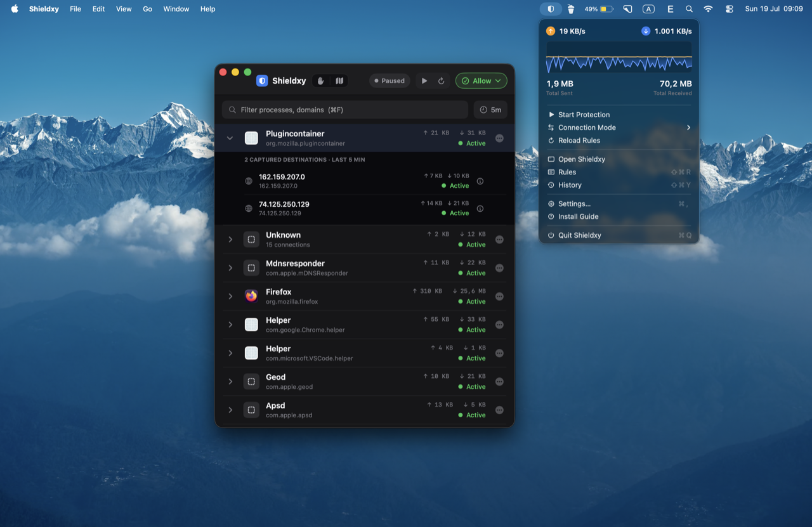Click the globe icon beside 162.159.207.0

click(x=249, y=181)
